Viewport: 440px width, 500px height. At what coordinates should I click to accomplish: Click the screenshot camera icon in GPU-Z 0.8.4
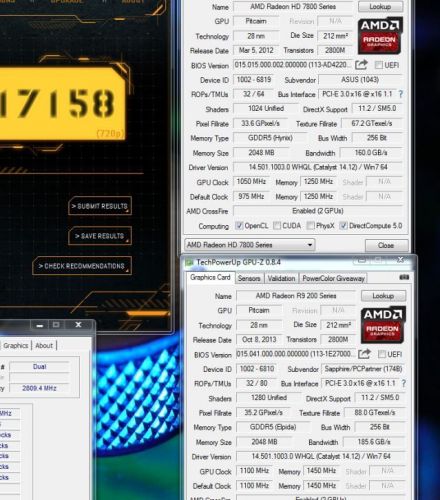point(404,277)
